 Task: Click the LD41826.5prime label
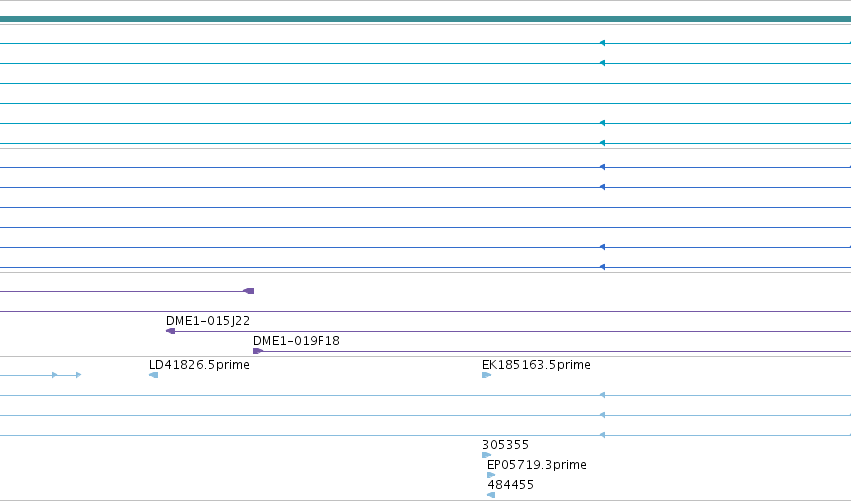click(x=199, y=365)
